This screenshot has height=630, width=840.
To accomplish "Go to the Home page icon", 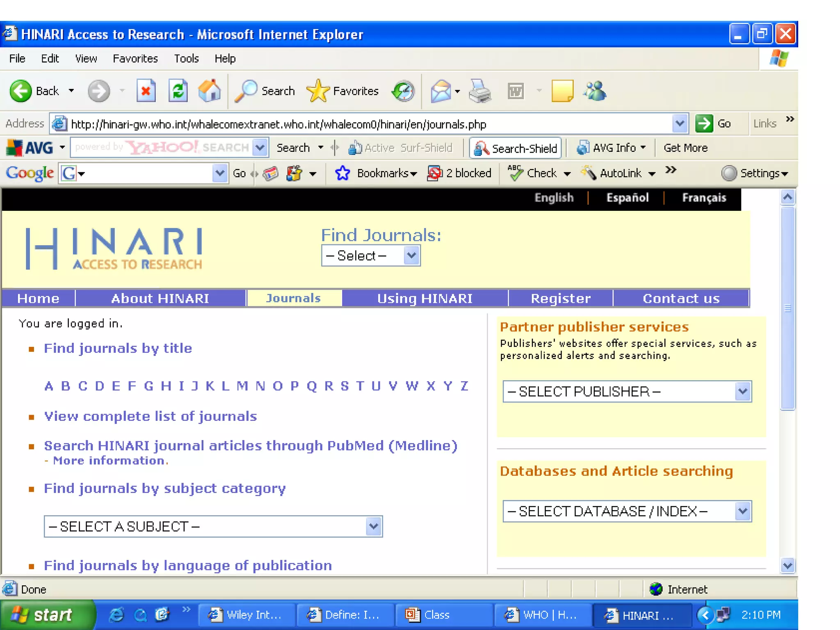I will click(210, 91).
